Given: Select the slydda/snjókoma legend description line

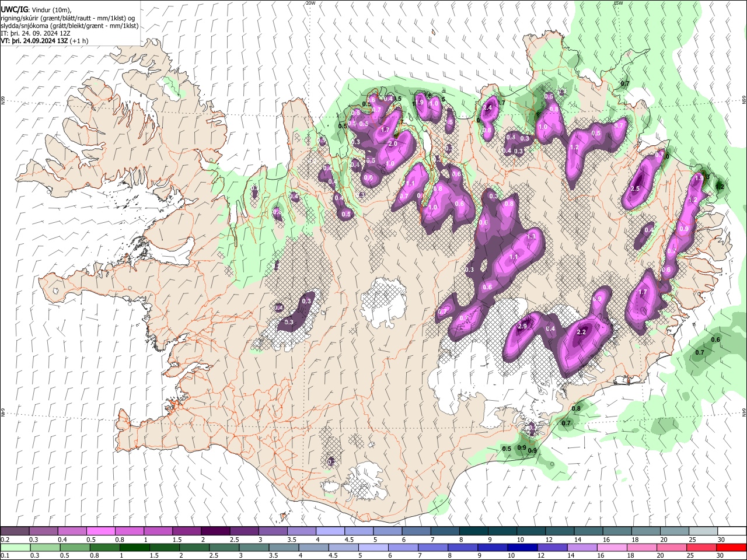Looking at the screenshot, I should click(x=69, y=26).
